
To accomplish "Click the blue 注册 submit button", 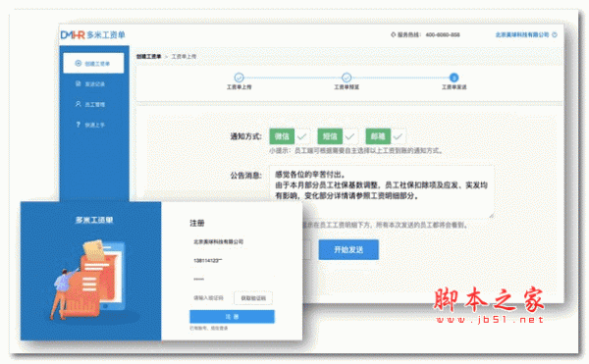I will [x=232, y=317].
